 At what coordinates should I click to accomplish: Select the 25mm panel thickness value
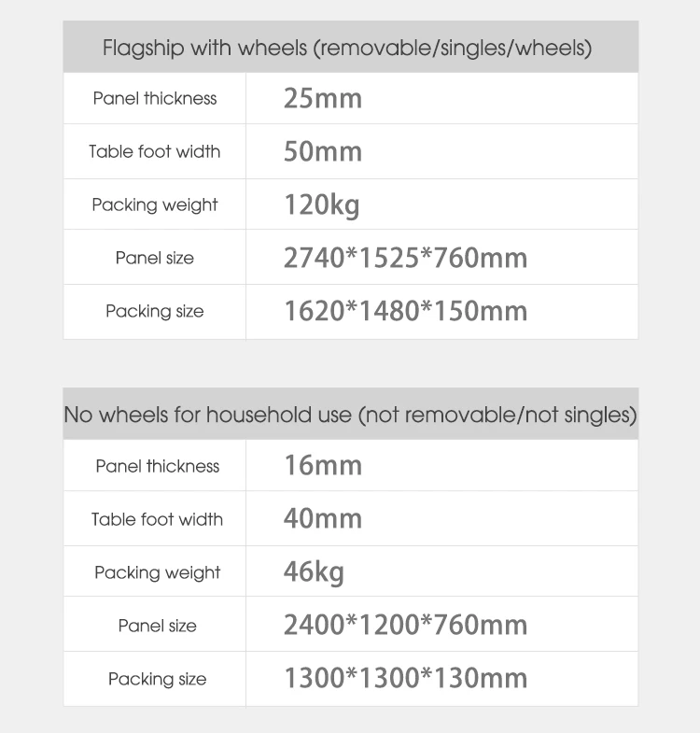pos(322,98)
